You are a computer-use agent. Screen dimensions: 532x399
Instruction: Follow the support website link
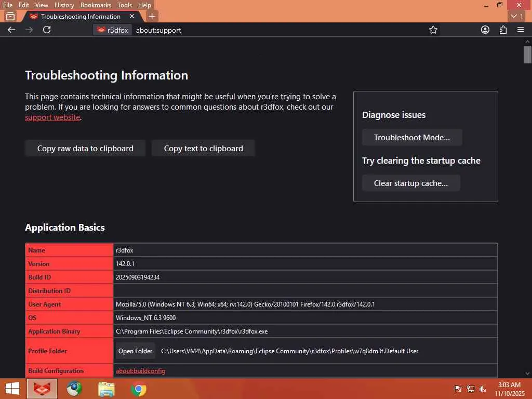click(x=52, y=117)
